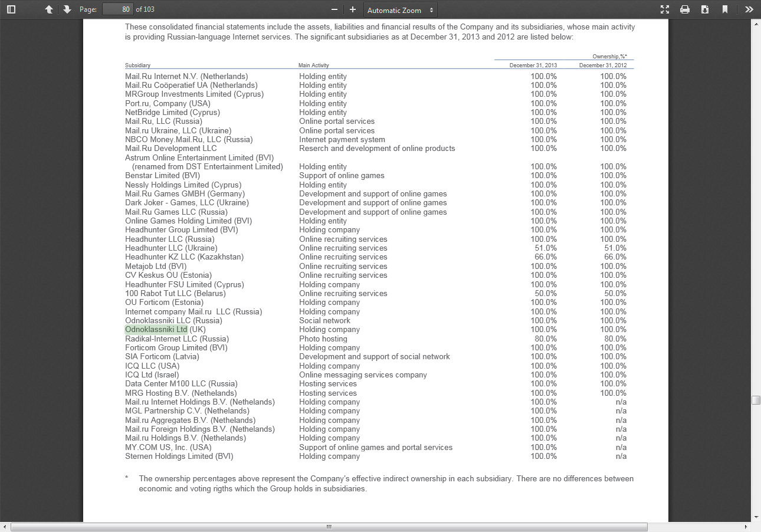Click the highlighted text "Odnoklassniki Ltd"
Viewport: 761px width, 532px height.
[156, 330]
